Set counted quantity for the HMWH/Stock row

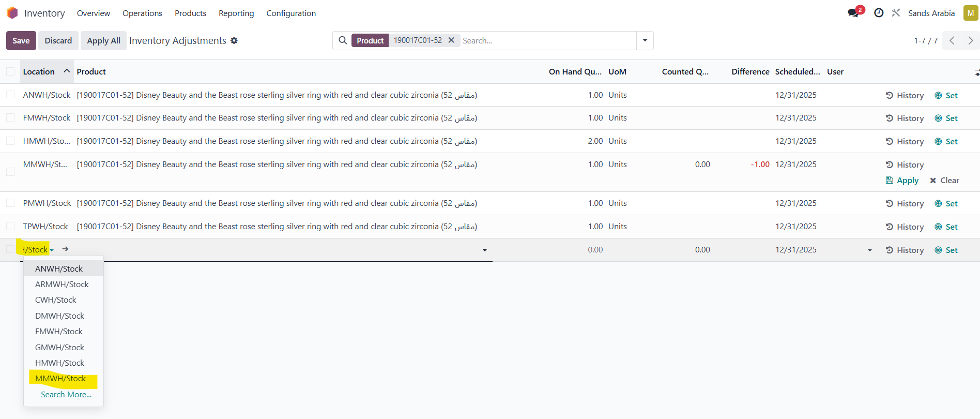(946, 141)
